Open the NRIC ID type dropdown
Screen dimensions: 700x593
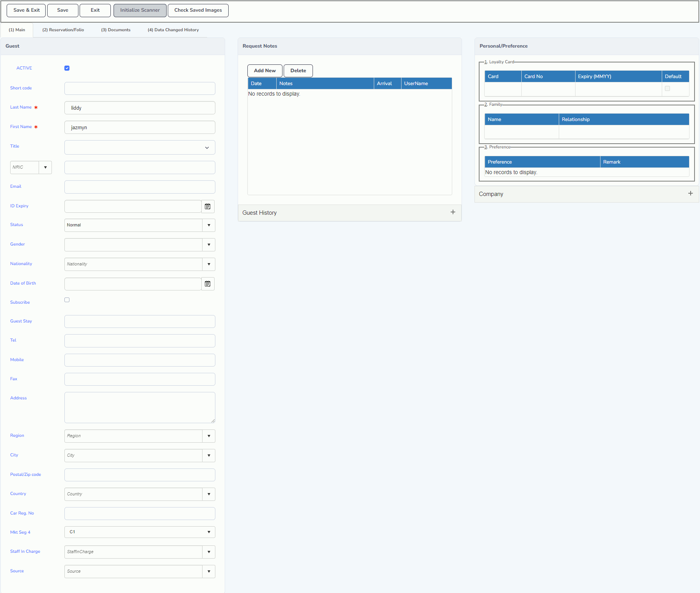pyautogui.click(x=45, y=167)
